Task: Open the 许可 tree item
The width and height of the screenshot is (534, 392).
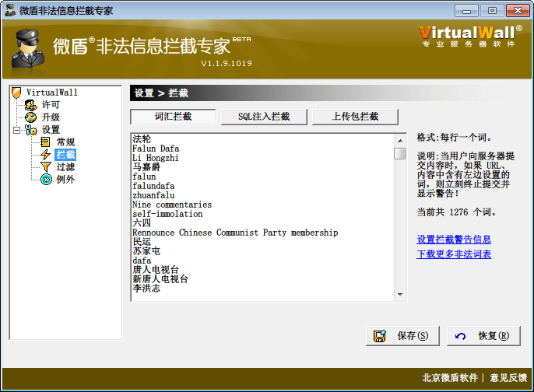Action: pyautogui.click(x=51, y=105)
